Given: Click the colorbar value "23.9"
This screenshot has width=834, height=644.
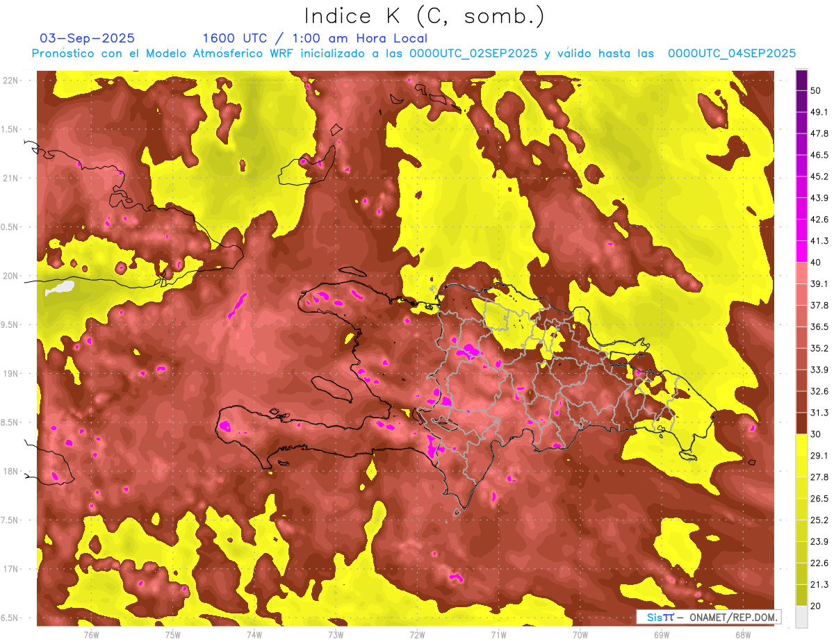Looking at the screenshot, I should point(819,542).
